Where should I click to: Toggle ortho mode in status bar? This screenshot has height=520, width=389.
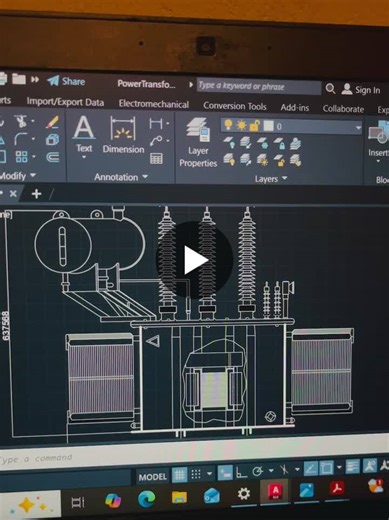pos(241,472)
